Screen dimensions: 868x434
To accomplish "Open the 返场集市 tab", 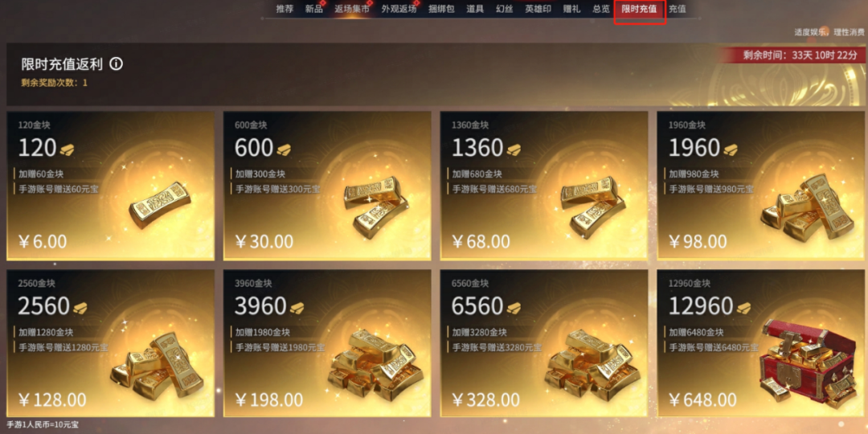I will (x=351, y=9).
